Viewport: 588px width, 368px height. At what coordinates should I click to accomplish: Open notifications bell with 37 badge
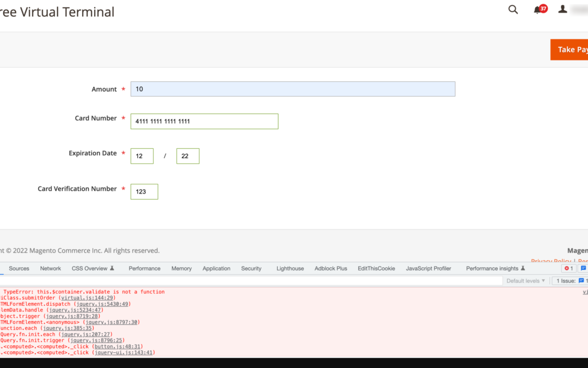[x=539, y=9]
